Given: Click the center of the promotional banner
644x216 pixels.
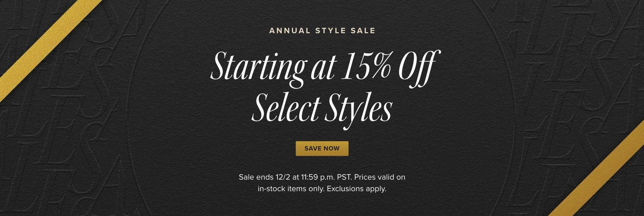Looking at the screenshot, I should pyautogui.click(x=322, y=108).
